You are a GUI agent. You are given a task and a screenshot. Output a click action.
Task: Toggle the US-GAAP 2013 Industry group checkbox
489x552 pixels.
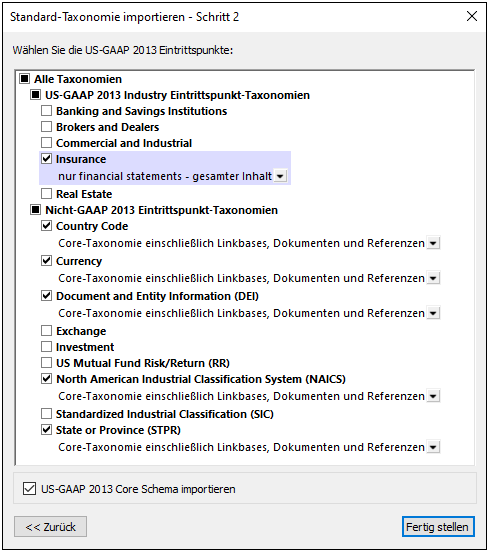pyautogui.click(x=36, y=95)
